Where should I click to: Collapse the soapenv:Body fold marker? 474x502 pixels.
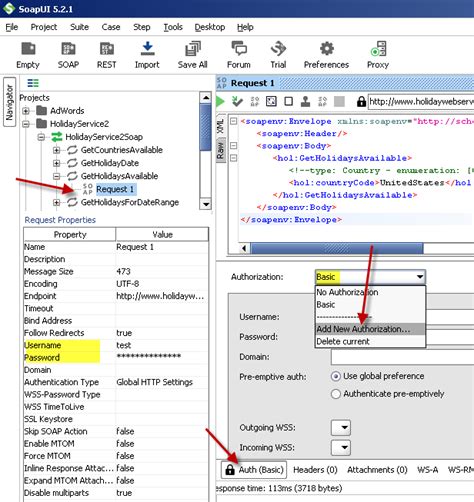[234, 145]
